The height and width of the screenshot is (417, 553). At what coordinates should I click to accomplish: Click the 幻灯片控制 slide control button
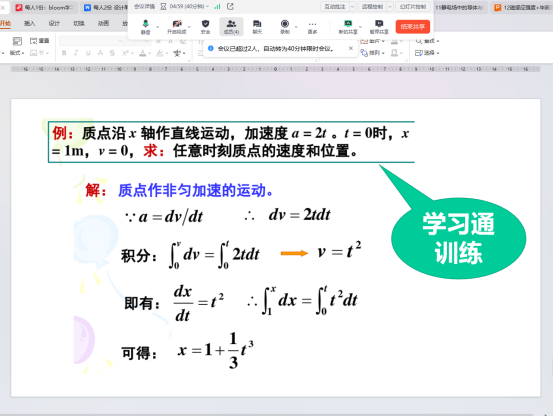click(x=413, y=6)
